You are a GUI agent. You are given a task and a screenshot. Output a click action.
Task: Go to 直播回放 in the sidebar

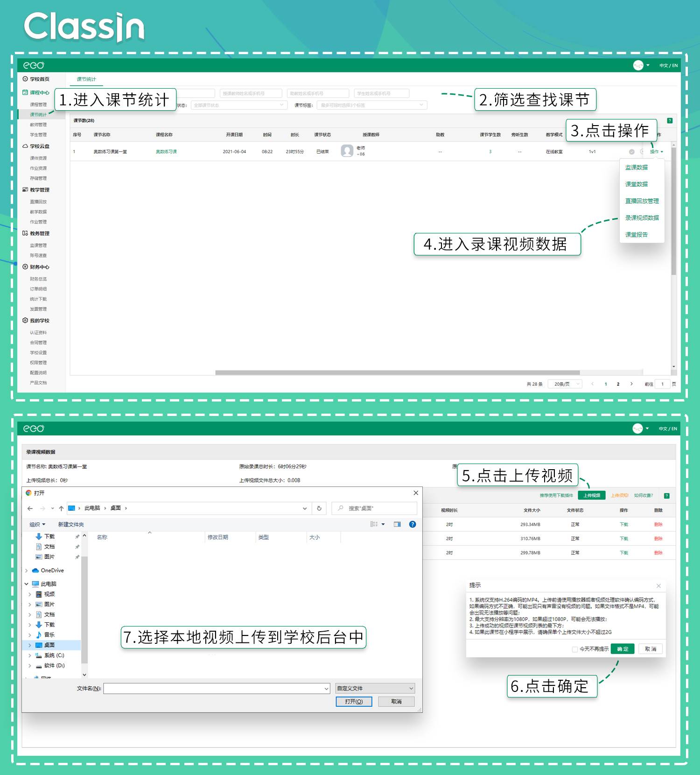pyautogui.click(x=38, y=202)
